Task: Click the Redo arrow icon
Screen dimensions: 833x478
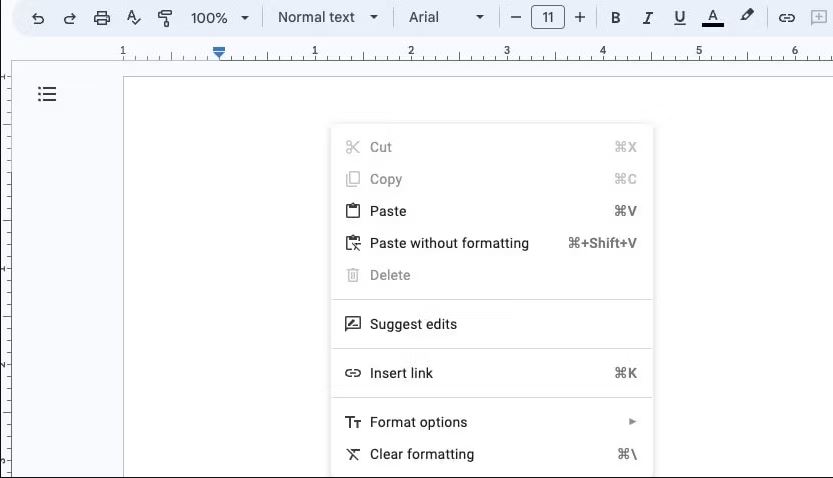Action: (70, 18)
